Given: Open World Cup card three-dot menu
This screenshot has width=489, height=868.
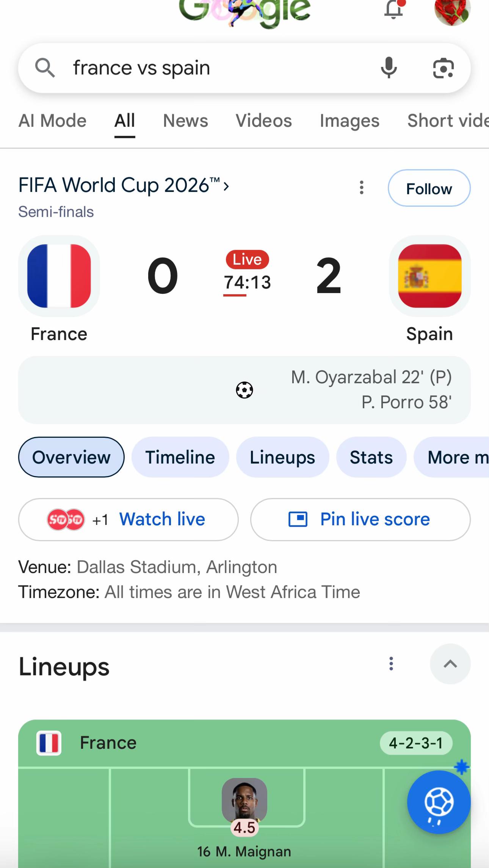Looking at the screenshot, I should 362,187.
